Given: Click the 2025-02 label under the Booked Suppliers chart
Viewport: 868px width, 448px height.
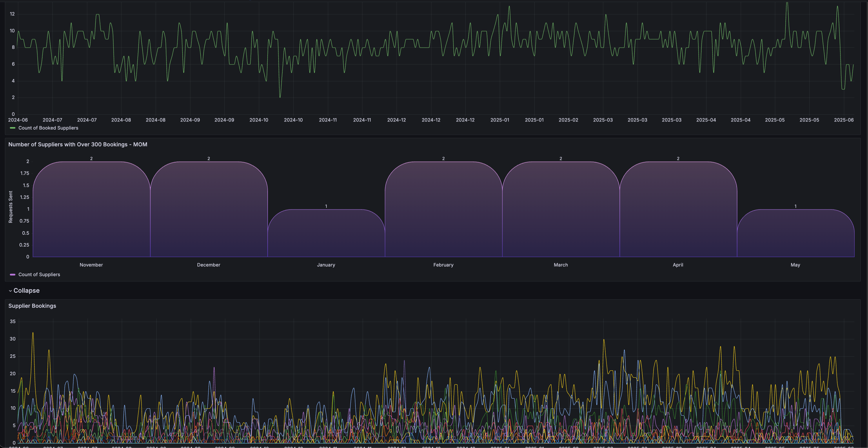Looking at the screenshot, I should pos(569,120).
